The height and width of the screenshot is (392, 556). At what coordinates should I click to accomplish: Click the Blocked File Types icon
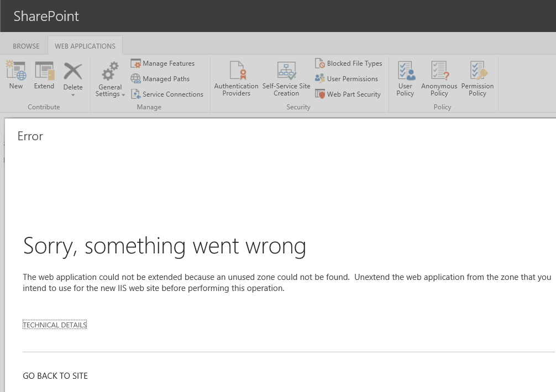coord(320,63)
